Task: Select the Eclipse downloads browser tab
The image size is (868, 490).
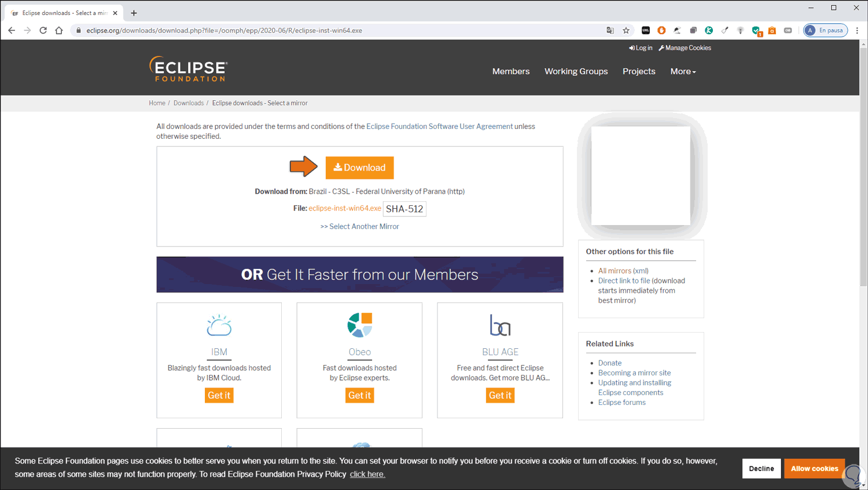Action: tap(64, 13)
